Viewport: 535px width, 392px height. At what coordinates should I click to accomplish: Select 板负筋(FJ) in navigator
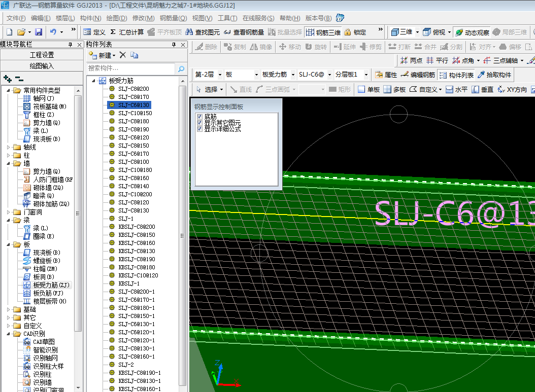[48, 293]
